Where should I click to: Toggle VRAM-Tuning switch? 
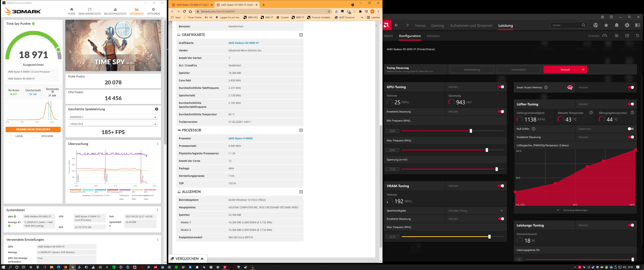pyautogui.click(x=501, y=186)
